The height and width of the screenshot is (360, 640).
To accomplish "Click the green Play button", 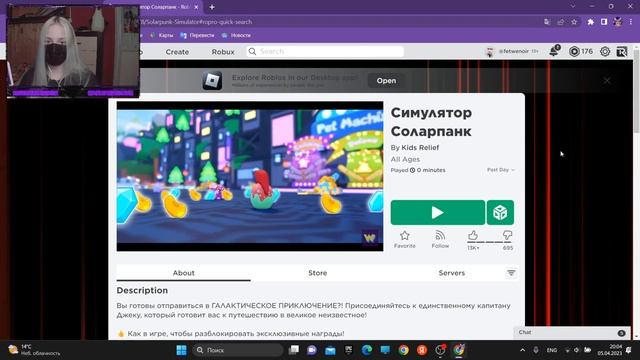I will point(438,212).
